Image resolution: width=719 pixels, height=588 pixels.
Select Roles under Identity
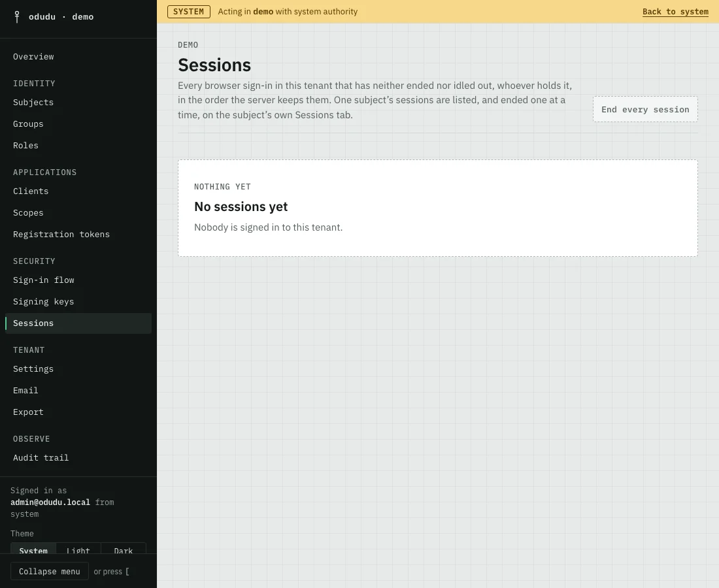(x=78, y=146)
